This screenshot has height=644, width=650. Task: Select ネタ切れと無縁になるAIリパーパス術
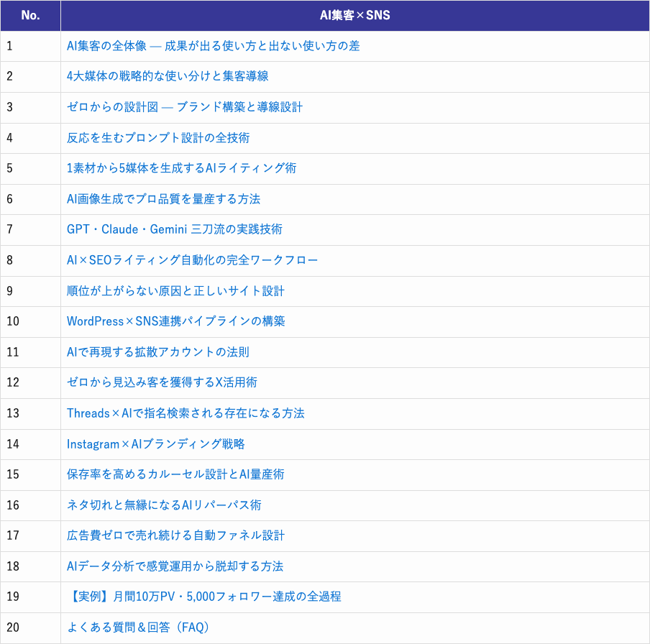[168, 506]
